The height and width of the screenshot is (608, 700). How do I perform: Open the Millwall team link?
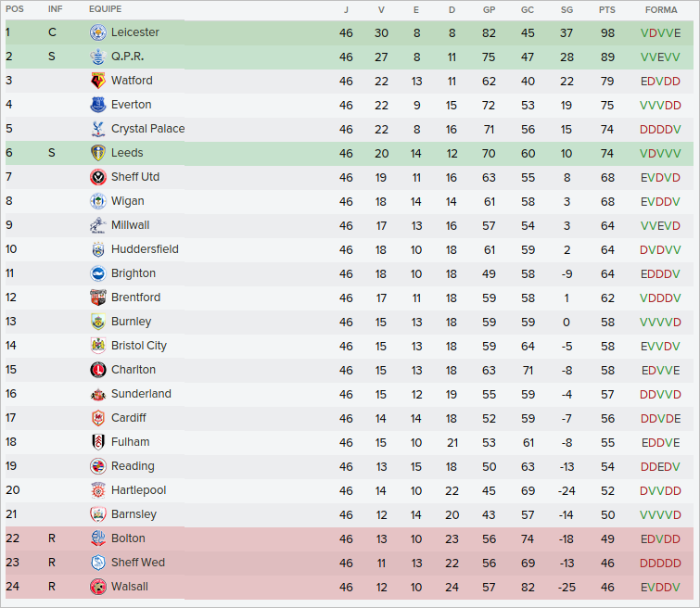(130, 225)
